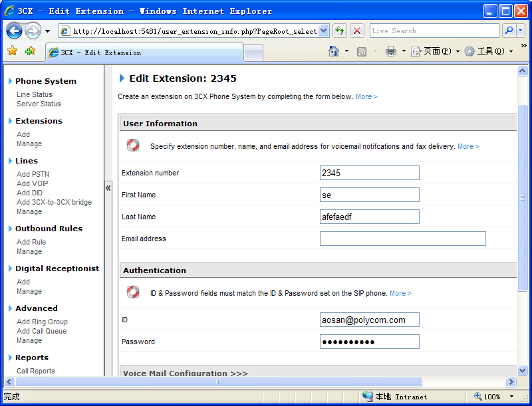Click the Favorites star icon
Viewport: 532px width, 406px height.
(x=12, y=51)
